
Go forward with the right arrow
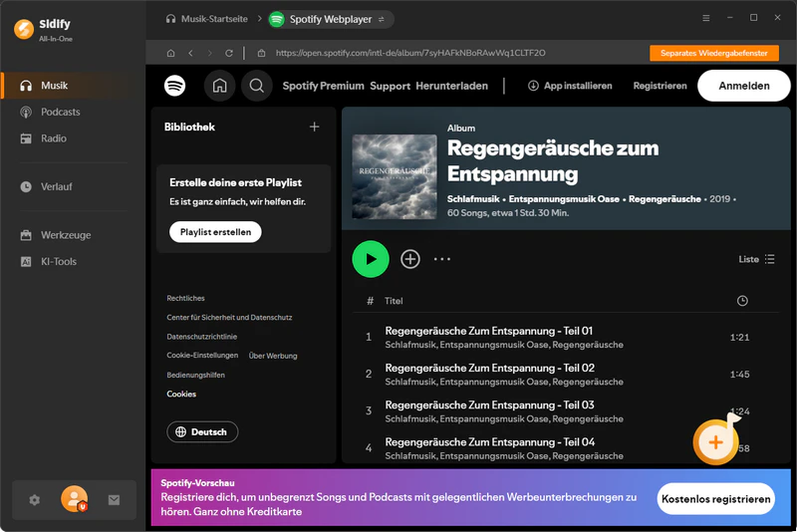[x=209, y=53]
